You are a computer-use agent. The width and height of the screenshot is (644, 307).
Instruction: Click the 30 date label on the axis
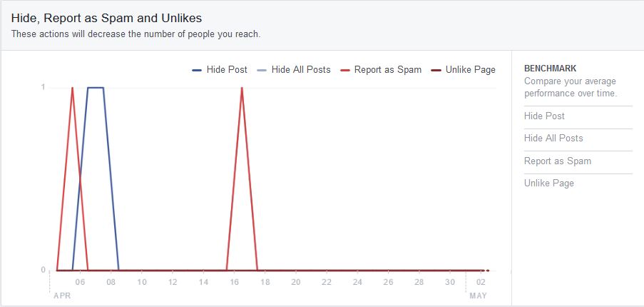click(x=450, y=282)
